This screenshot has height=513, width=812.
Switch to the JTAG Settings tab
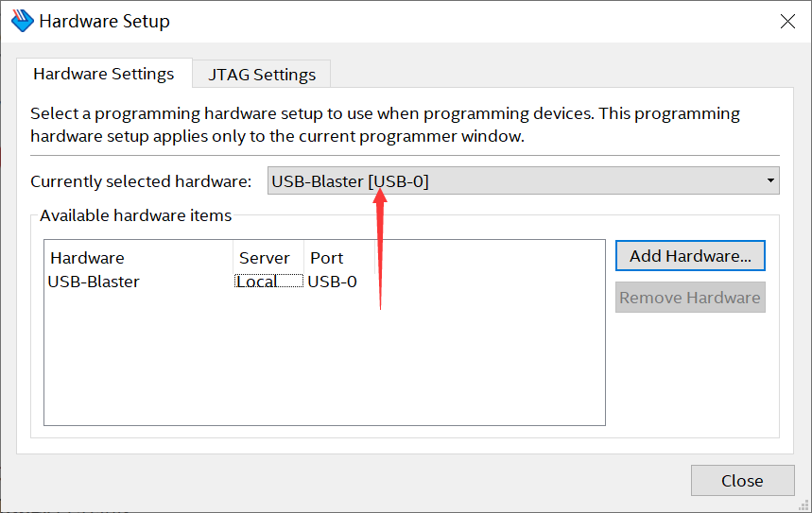[262, 74]
